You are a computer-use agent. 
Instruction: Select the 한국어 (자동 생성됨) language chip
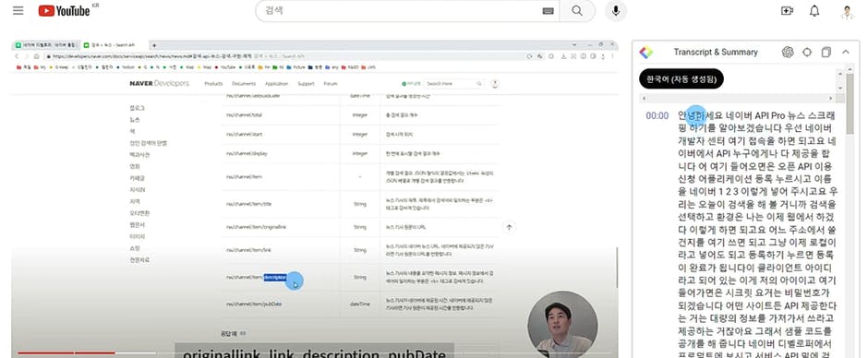681,79
